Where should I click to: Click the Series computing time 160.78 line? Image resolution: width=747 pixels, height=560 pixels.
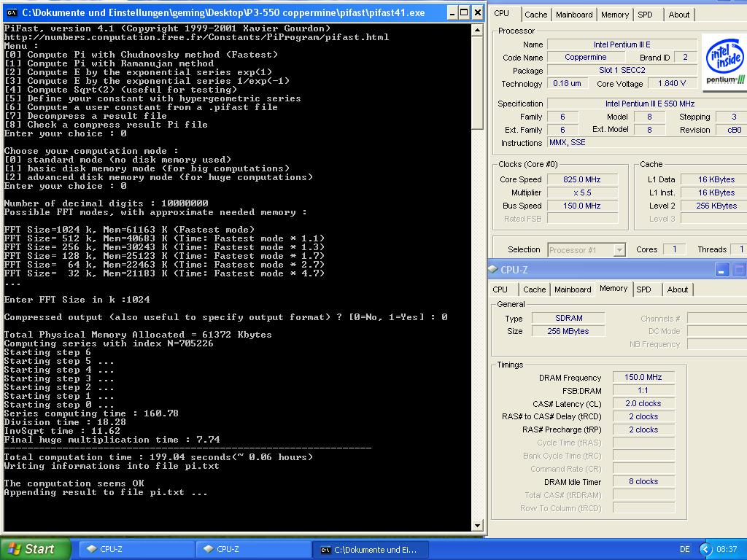tap(91, 413)
